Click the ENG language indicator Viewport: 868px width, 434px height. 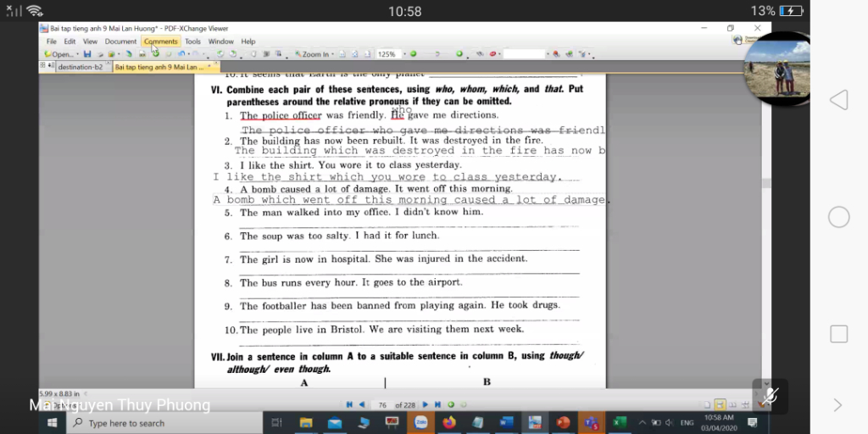click(687, 423)
